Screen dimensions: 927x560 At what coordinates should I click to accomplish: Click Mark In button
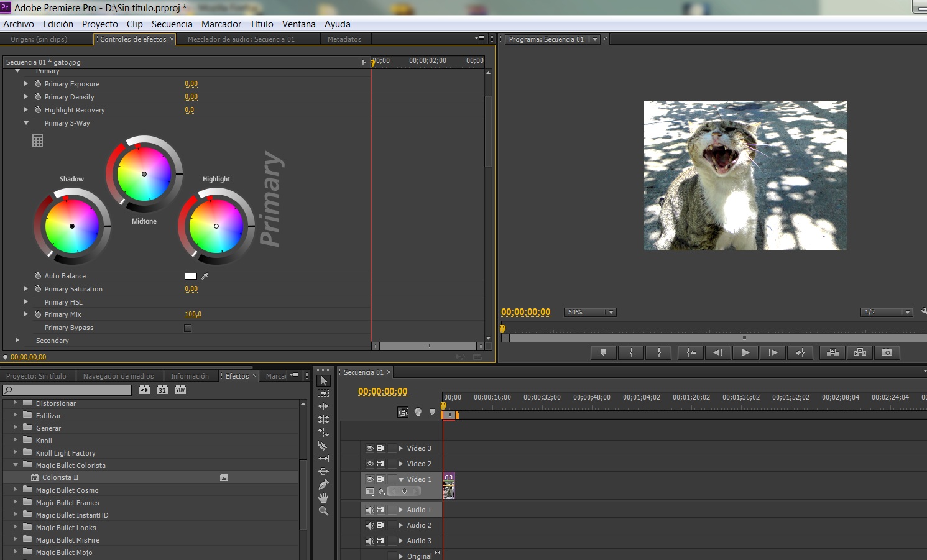631,352
